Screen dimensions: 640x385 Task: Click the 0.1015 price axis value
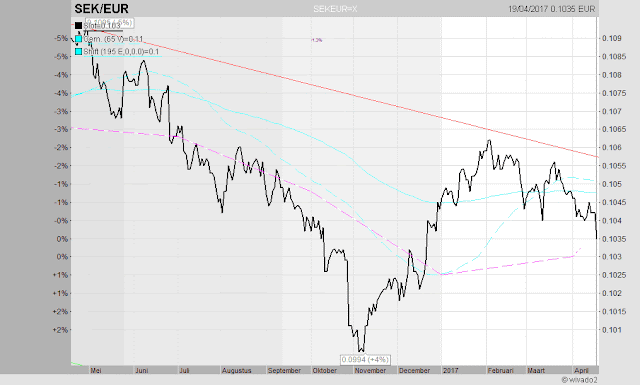614,312
